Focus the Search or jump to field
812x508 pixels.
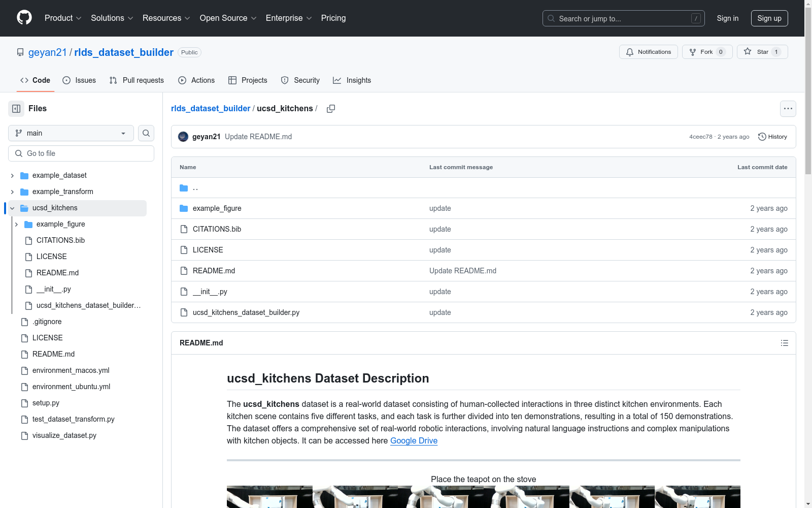pyautogui.click(x=624, y=18)
